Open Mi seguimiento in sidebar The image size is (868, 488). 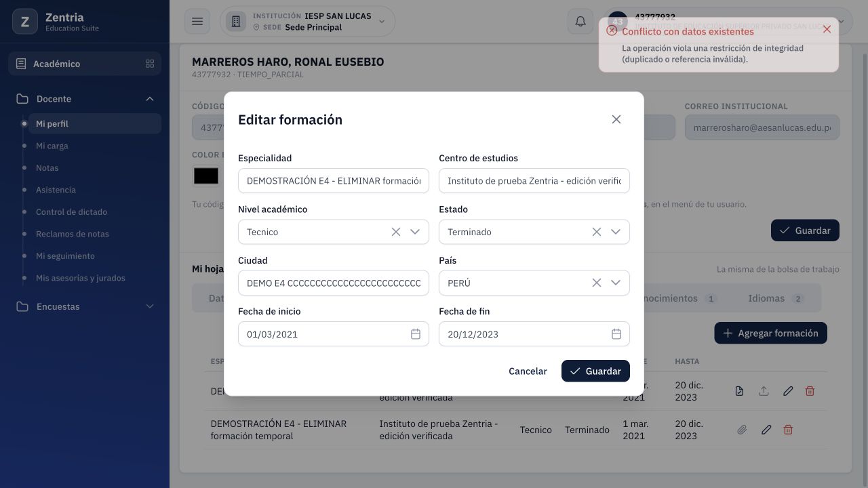[x=65, y=256]
